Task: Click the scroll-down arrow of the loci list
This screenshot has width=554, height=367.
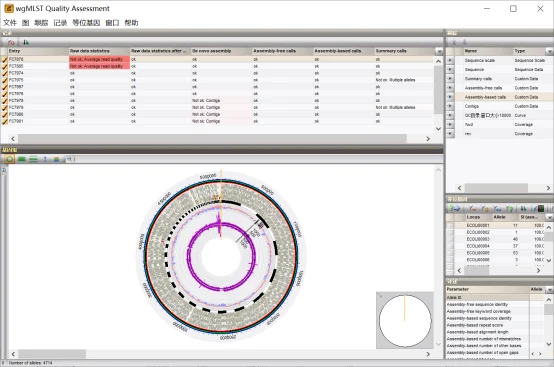Action: (549, 260)
